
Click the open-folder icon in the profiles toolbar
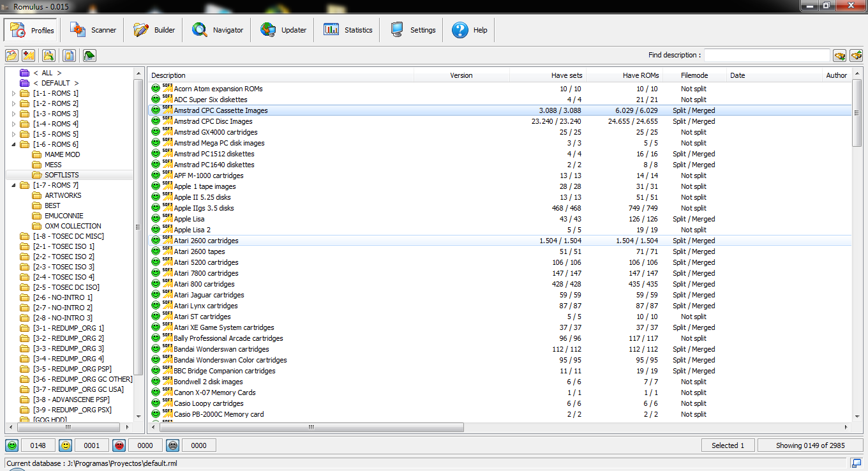11,56
